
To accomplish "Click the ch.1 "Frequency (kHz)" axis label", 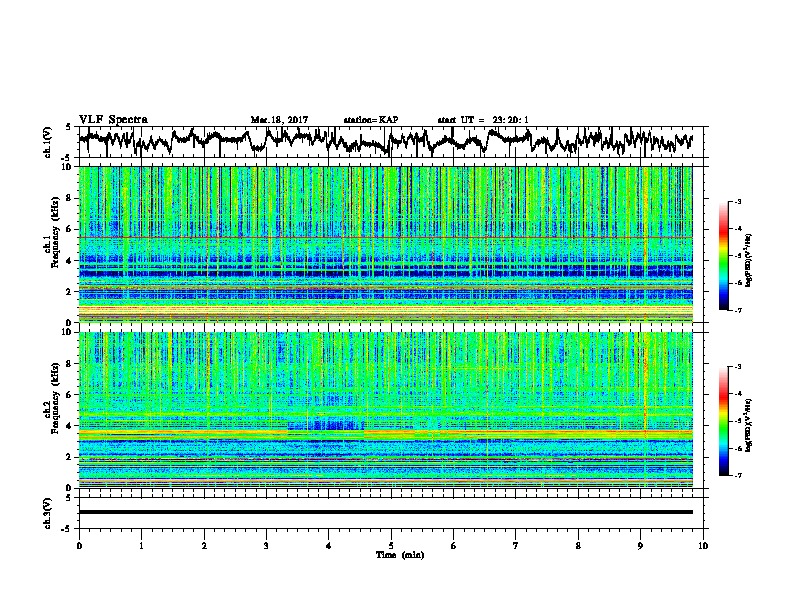I will 55,233.
